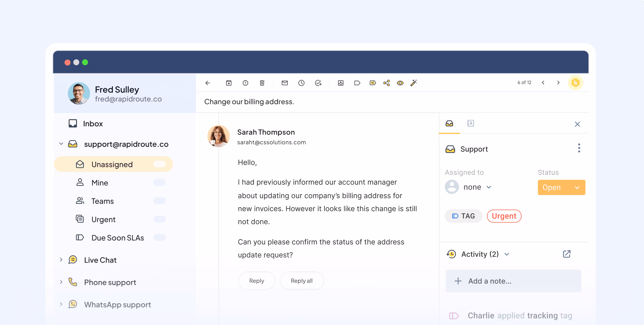Create a task from this conversation
The image size is (644, 325).
tap(318, 83)
